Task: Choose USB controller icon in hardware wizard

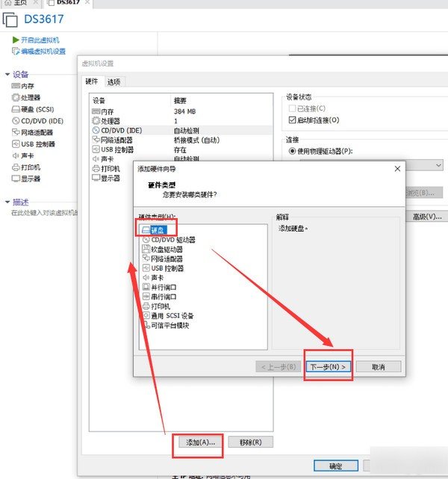Action: [x=146, y=268]
